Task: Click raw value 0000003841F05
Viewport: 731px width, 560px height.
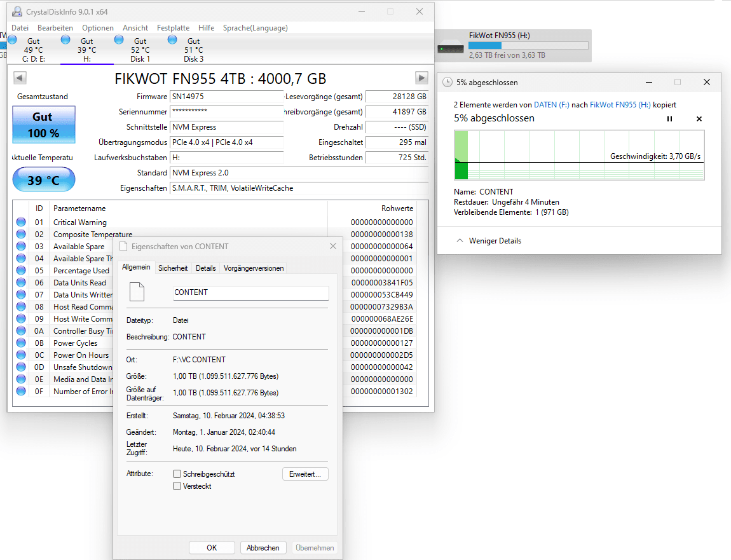Action: [x=382, y=283]
